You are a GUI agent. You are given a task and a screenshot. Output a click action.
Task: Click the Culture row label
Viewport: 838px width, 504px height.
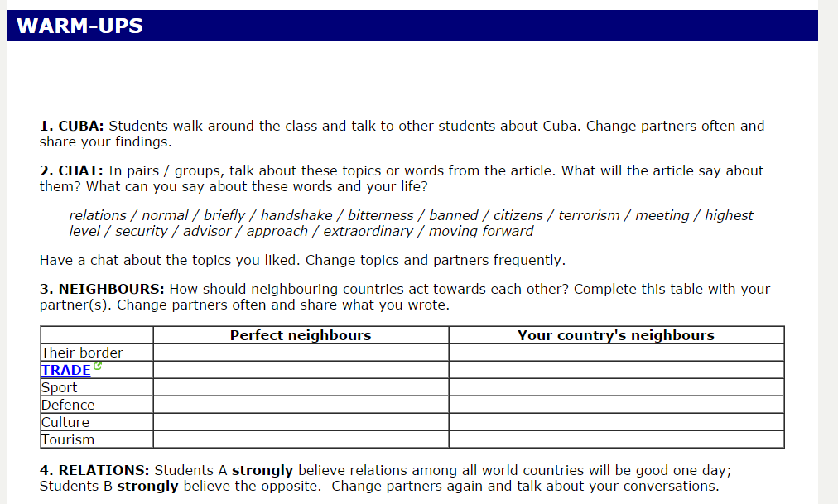point(65,422)
